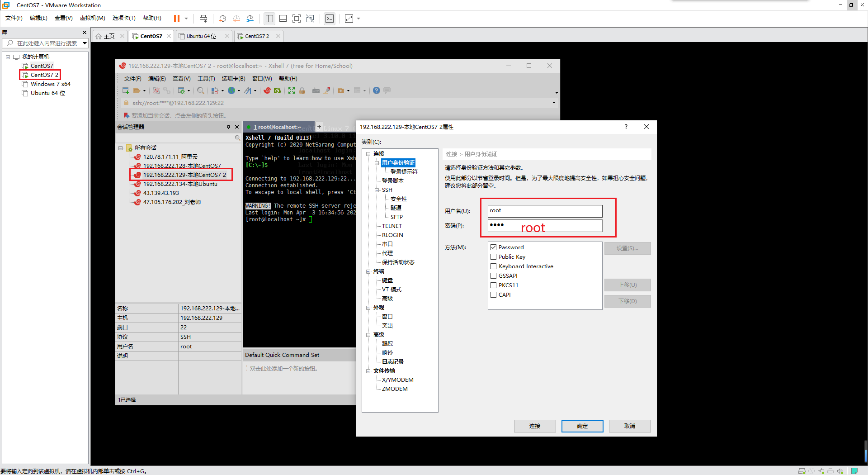Image resolution: width=868 pixels, height=475 pixels.
Task: Click the 上移(U) button
Action: click(627, 285)
